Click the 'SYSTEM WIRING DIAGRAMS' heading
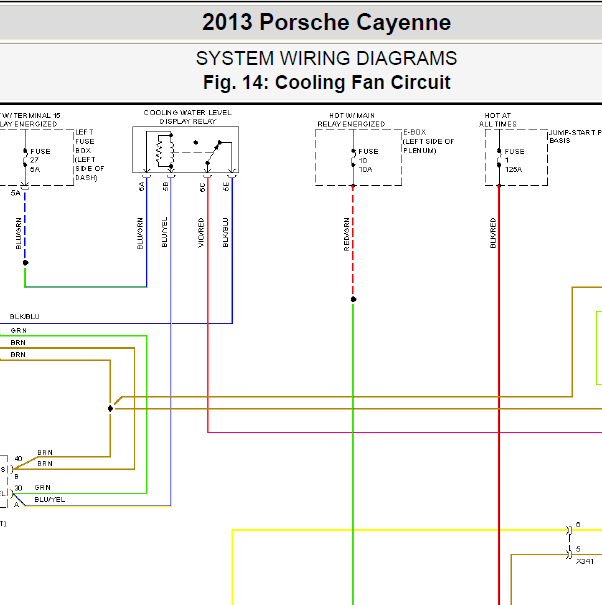602x605 pixels. pos(326,59)
